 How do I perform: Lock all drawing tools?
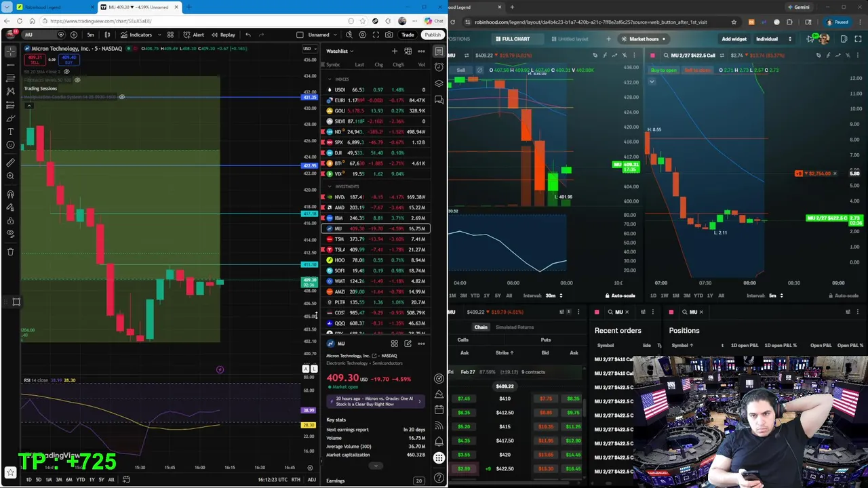[10, 220]
